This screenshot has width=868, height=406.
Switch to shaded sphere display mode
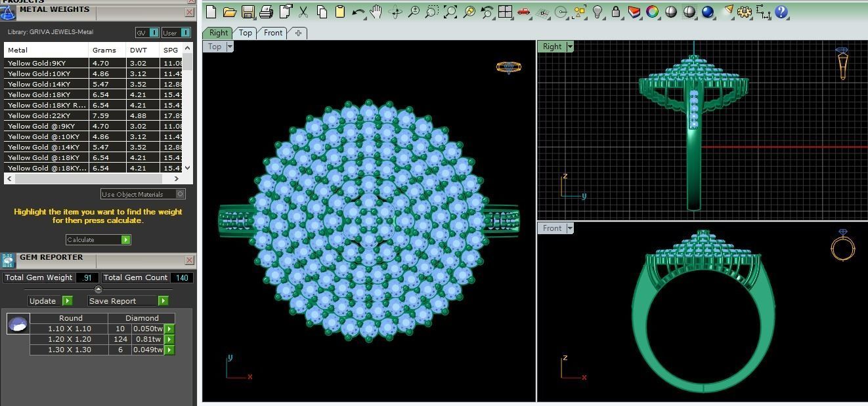tap(671, 11)
